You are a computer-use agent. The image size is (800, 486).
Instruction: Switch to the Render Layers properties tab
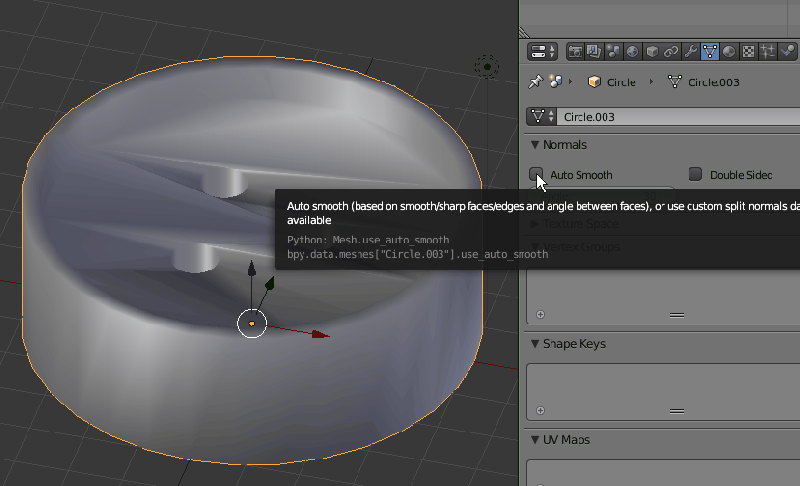(594, 52)
